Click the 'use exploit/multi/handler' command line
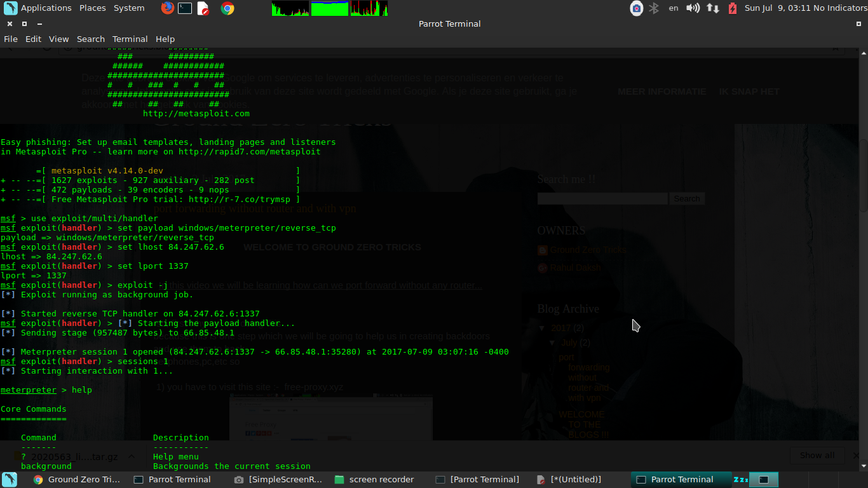The height and width of the screenshot is (488, 868). 79,219
